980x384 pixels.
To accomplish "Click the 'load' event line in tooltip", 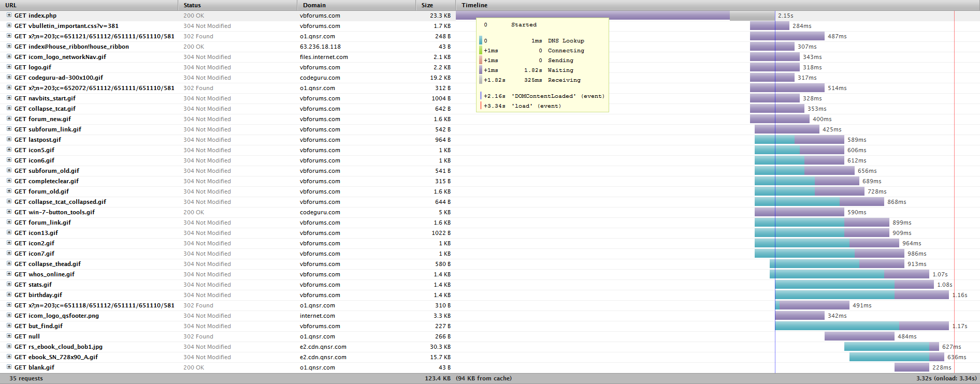I will coord(521,106).
